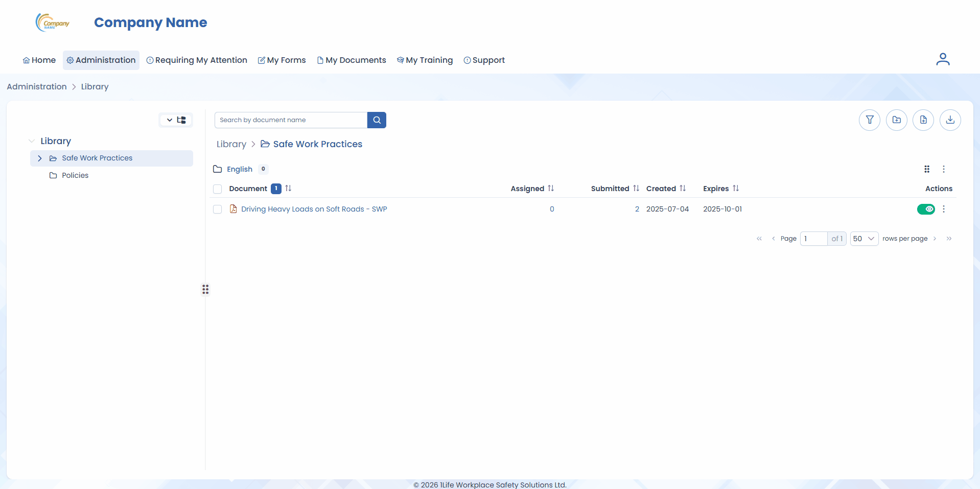The height and width of the screenshot is (489, 980).
Task: Expand the Safe Work Practices tree node
Action: coord(40,158)
